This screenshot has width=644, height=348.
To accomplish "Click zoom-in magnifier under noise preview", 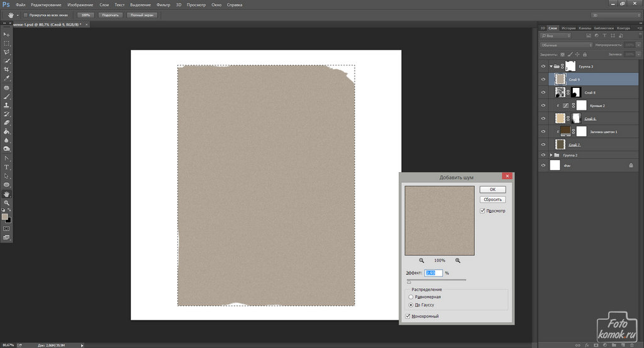I will pyautogui.click(x=458, y=260).
